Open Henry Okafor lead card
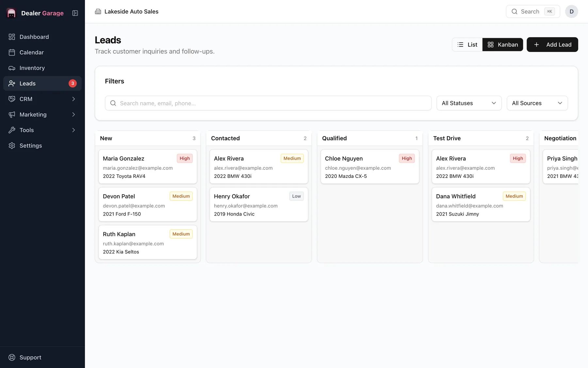The height and width of the screenshot is (368, 588). [x=259, y=204]
